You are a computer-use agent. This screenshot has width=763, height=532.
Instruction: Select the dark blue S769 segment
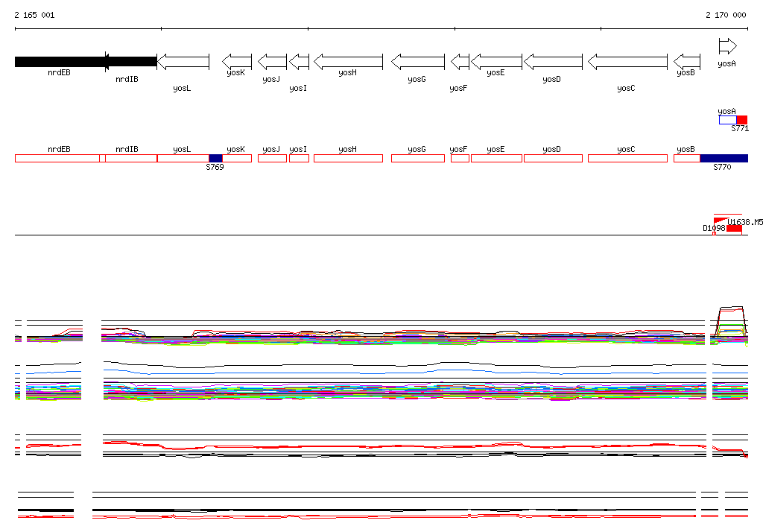215,158
